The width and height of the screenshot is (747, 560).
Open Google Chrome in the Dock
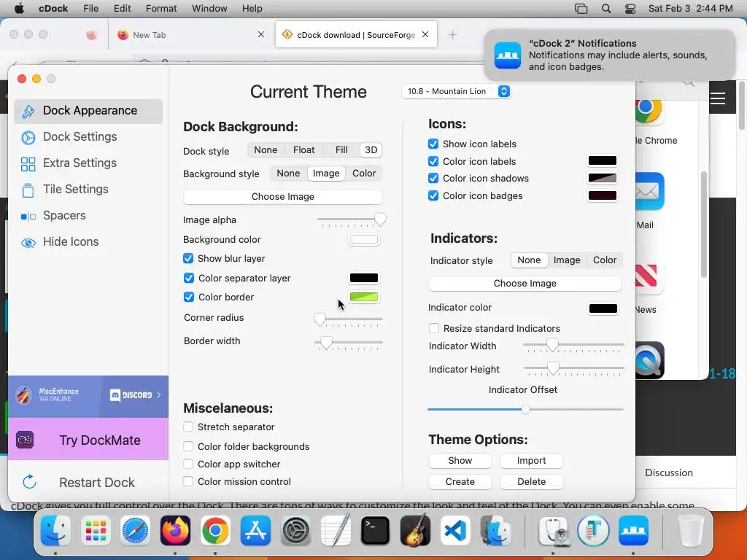click(x=215, y=530)
